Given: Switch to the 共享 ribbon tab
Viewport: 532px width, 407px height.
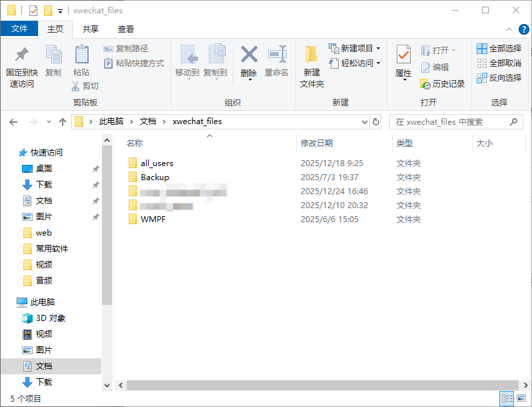Looking at the screenshot, I should (x=91, y=29).
